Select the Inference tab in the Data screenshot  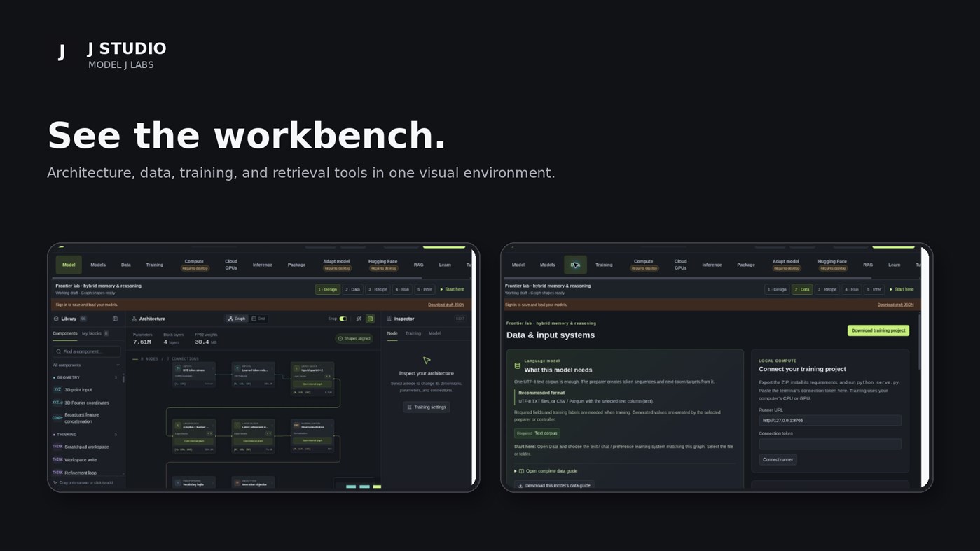point(712,265)
